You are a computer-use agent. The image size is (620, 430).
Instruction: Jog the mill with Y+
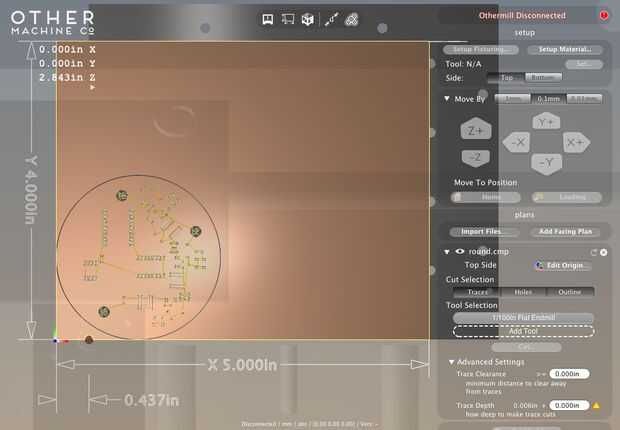(x=546, y=122)
